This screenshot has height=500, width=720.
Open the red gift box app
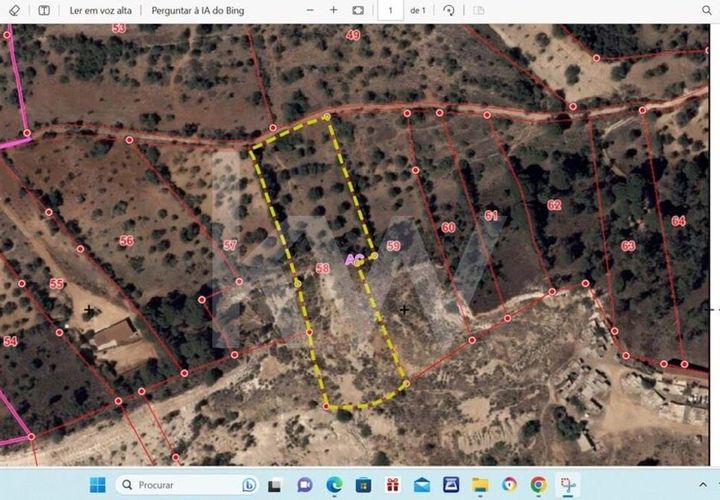tap(393, 485)
